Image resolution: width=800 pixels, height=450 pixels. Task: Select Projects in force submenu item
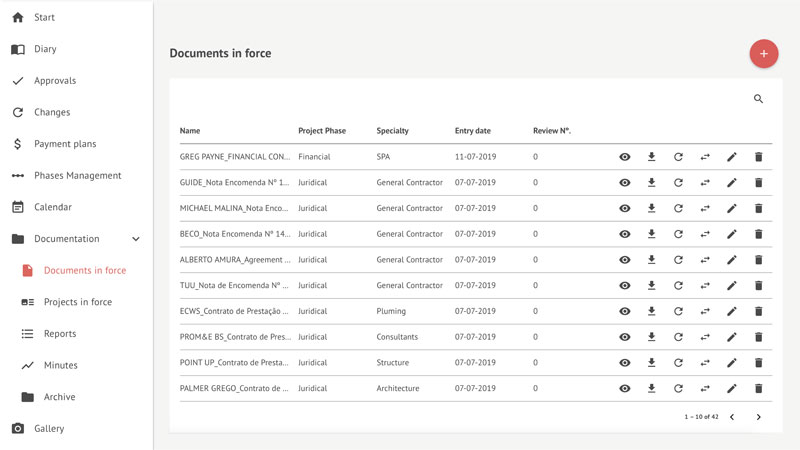coord(78,302)
